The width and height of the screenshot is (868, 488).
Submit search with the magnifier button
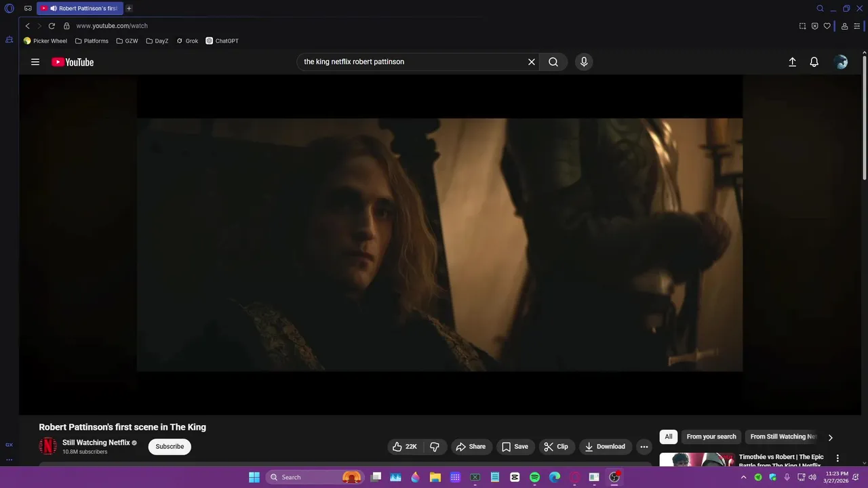553,62
